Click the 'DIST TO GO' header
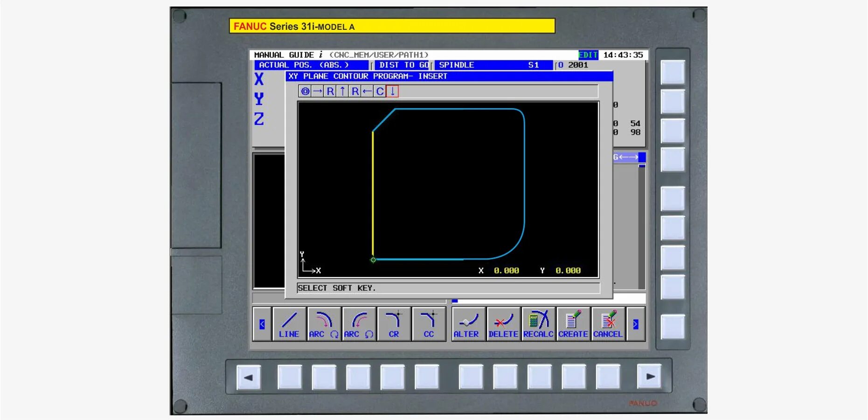Image resolution: width=868 pixels, height=420 pixels. (403, 65)
